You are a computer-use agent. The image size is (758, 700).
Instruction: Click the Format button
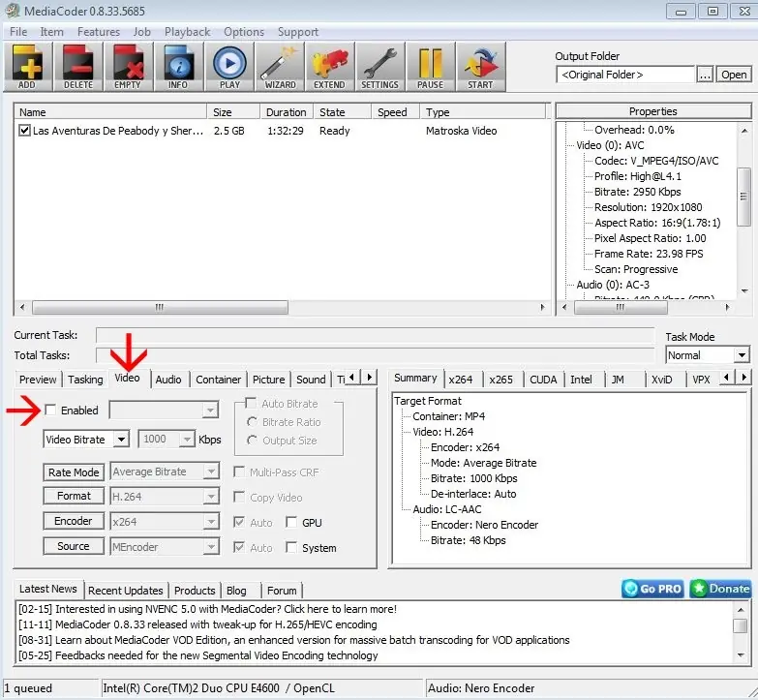tap(74, 496)
